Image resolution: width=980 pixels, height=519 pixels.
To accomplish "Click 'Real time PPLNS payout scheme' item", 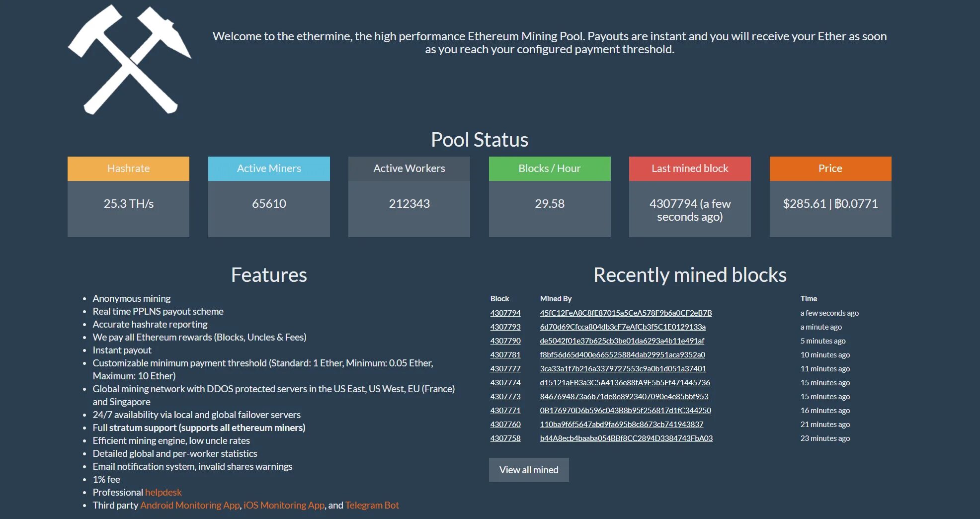I will (158, 311).
